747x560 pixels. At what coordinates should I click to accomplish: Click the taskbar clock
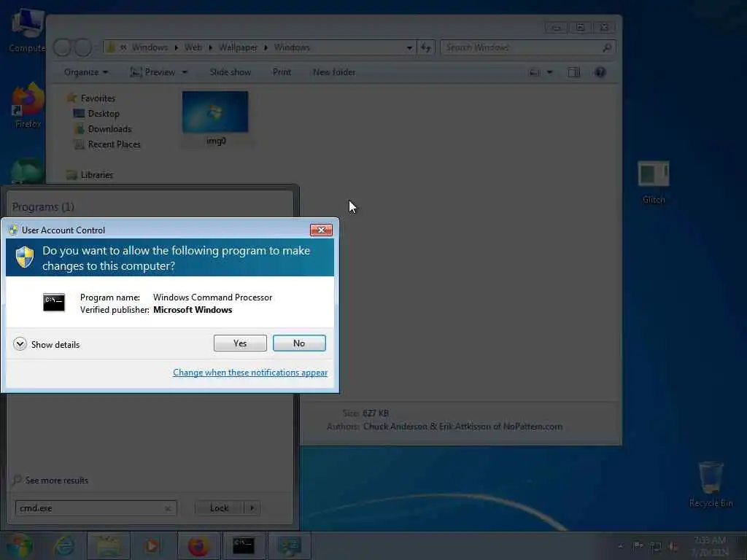tap(710, 546)
